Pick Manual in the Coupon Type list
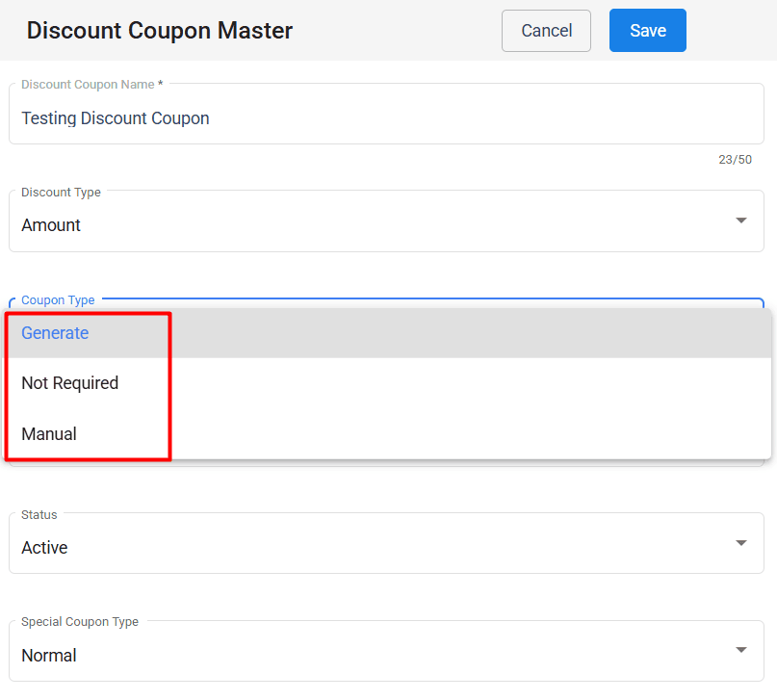The width and height of the screenshot is (777, 700). (x=49, y=434)
